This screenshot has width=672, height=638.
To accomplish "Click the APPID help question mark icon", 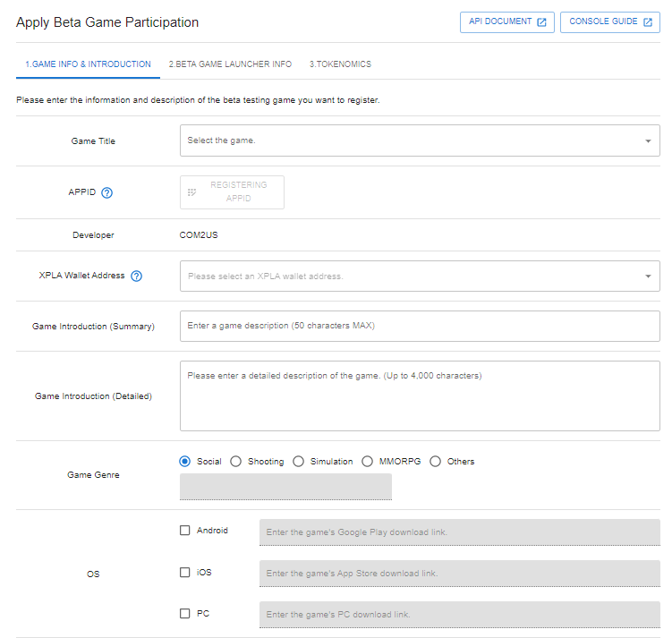I will [107, 192].
